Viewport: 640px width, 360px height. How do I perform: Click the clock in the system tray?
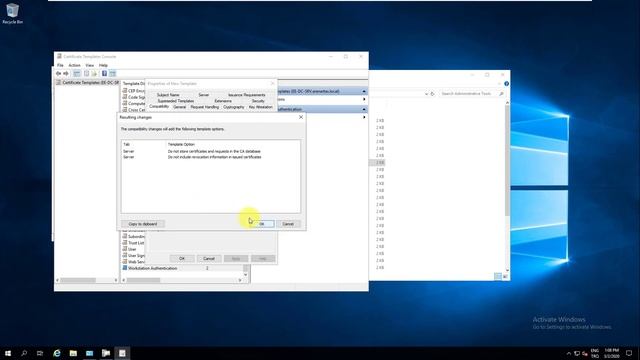[612, 353]
